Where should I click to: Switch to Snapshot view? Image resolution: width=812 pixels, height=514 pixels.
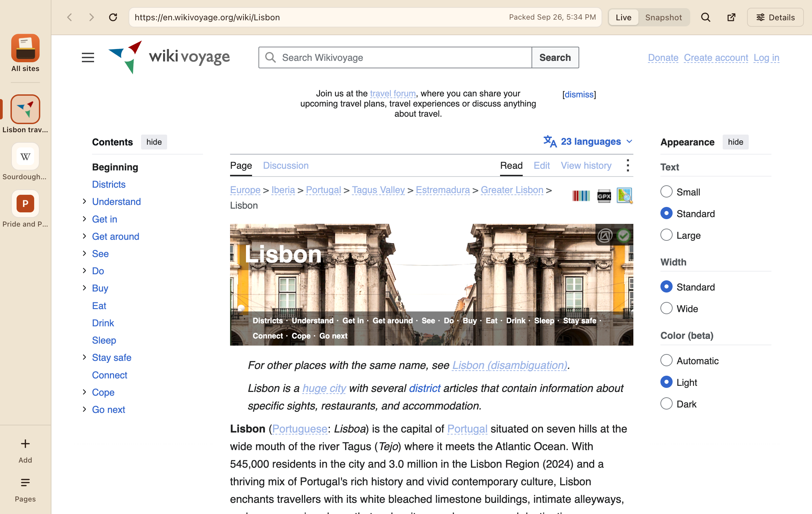(663, 17)
